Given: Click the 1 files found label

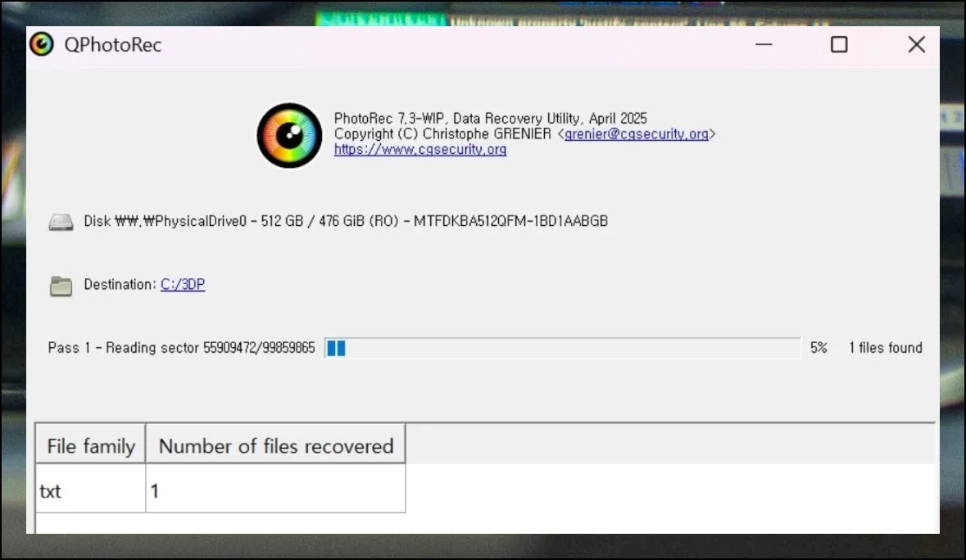Looking at the screenshot, I should (x=885, y=348).
